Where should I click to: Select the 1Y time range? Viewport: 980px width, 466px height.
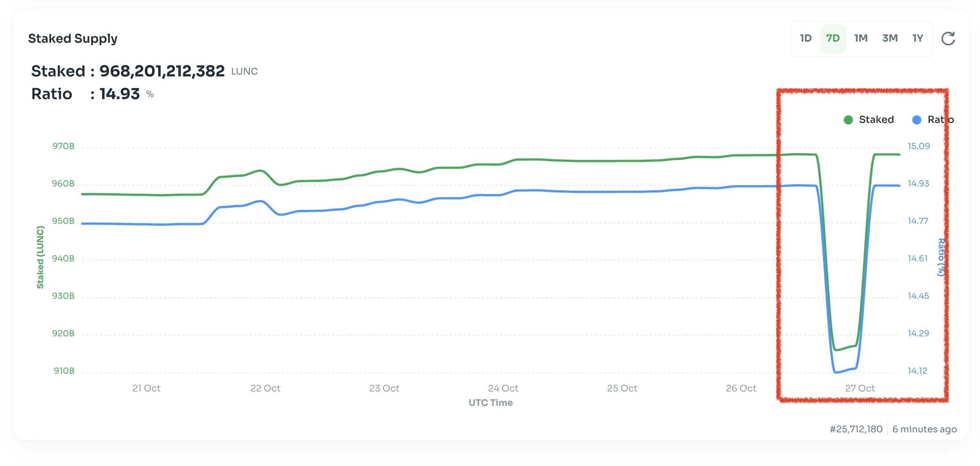(x=918, y=39)
